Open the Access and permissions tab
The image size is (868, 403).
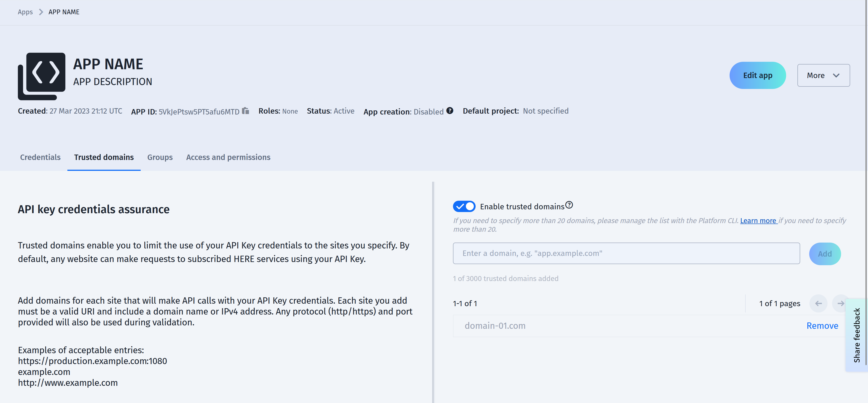click(x=228, y=157)
